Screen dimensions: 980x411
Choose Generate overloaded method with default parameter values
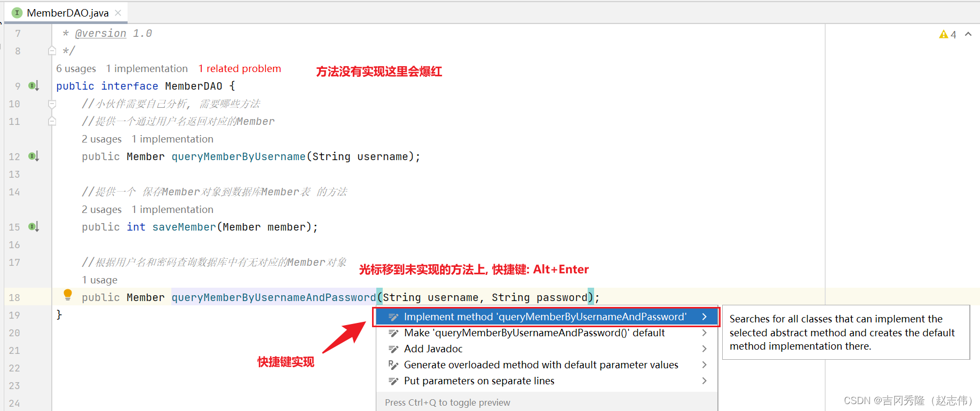(547, 365)
